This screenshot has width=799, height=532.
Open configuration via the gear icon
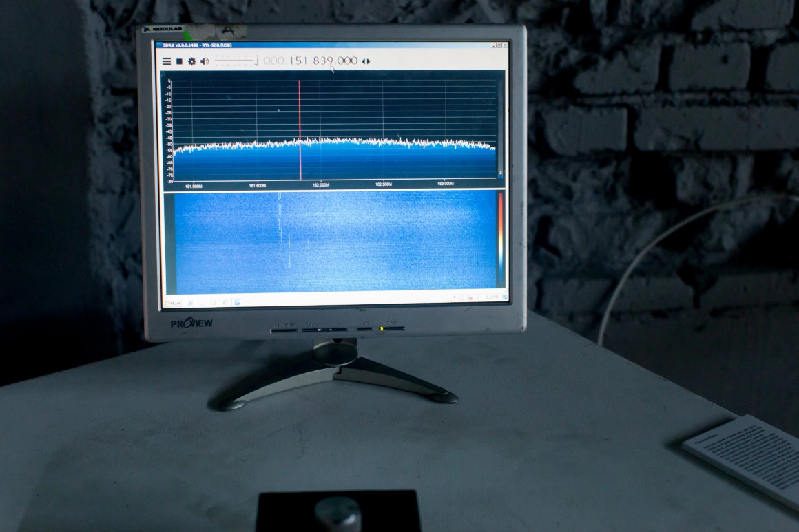click(192, 61)
